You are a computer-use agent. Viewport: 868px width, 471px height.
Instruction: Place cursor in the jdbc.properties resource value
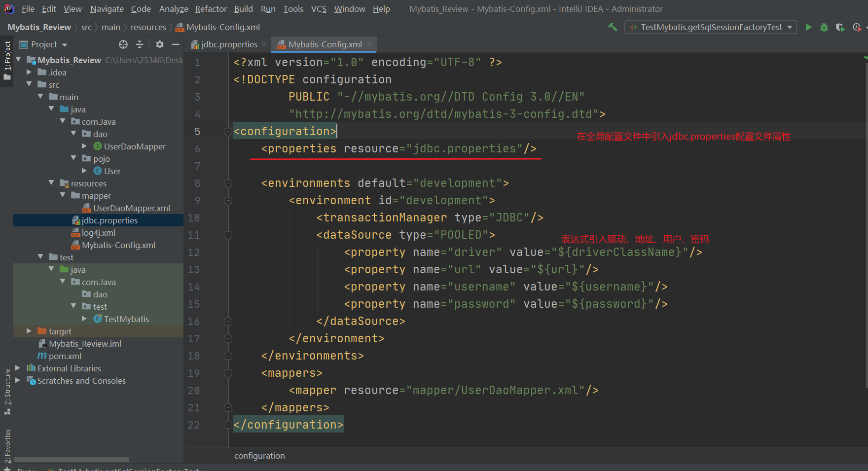464,148
